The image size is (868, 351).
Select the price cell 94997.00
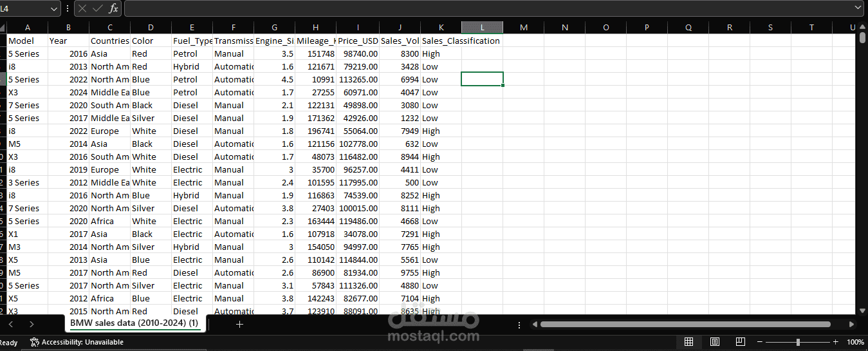[x=358, y=247]
